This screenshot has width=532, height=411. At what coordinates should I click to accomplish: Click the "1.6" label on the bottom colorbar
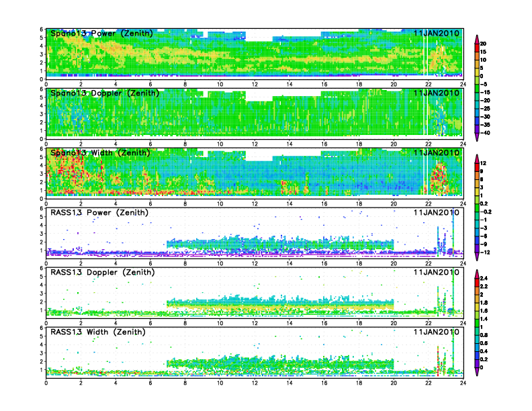click(484, 311)
